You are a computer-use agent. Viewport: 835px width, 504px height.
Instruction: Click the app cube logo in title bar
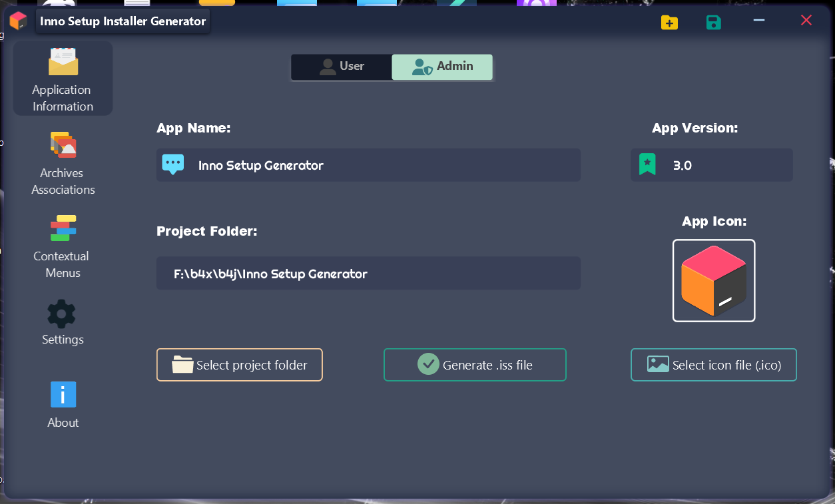(x=18, y=21)
